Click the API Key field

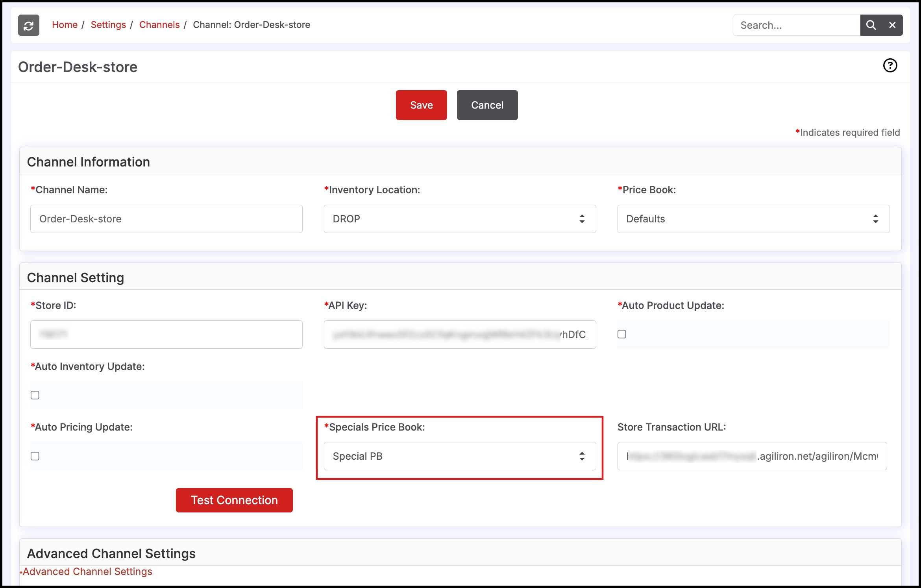click(460, 335)
